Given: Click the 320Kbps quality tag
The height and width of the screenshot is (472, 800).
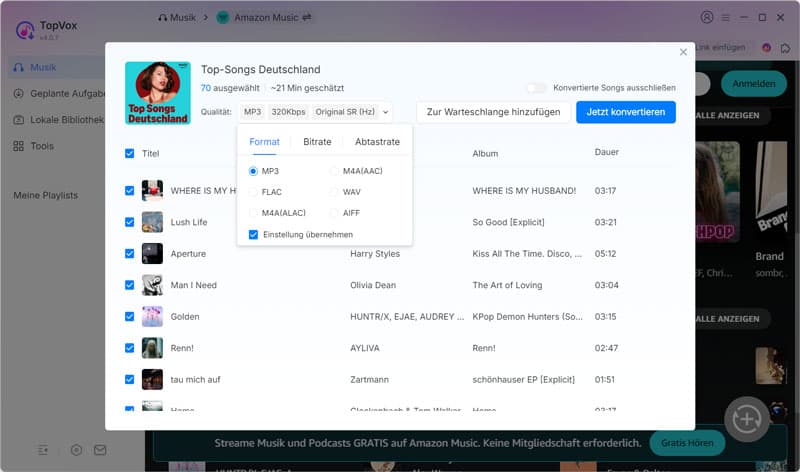Looking at the screenshot, I should tap(288, 112).
